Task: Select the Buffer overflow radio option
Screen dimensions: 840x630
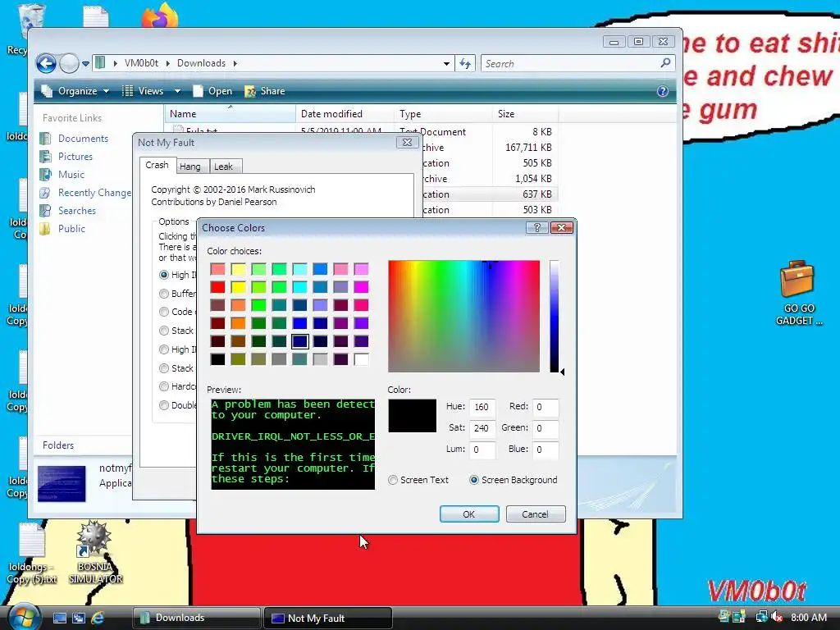Action: (x=164, y=294)
